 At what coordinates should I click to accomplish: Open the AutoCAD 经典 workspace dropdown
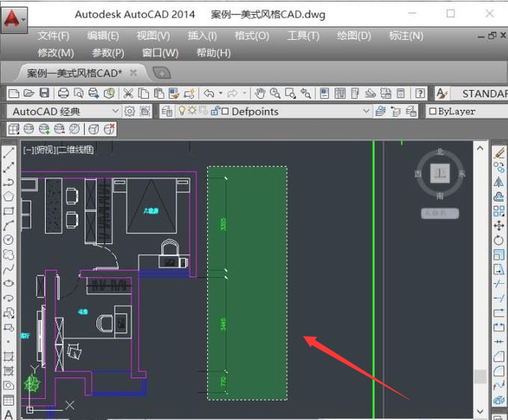coord(115,112)
